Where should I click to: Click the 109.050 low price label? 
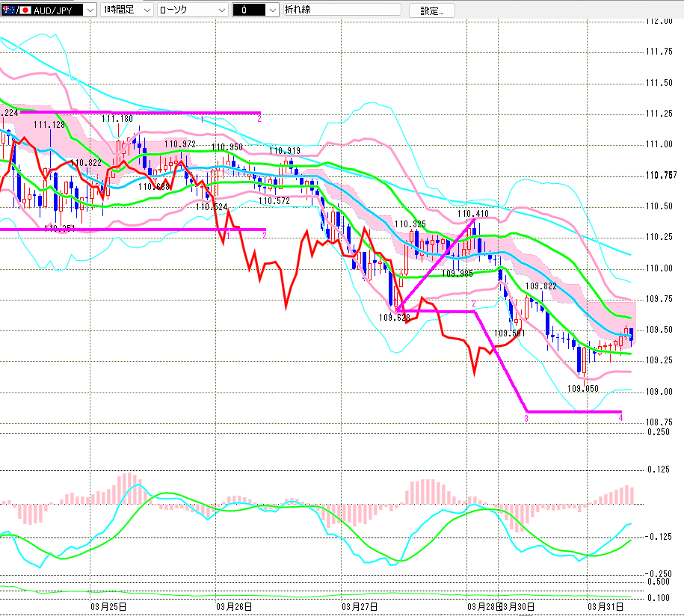(x=583, y=388)
